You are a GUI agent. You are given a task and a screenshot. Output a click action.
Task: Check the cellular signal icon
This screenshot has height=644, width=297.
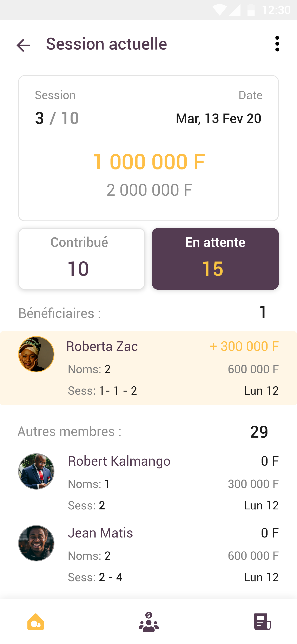pos(235,10)
